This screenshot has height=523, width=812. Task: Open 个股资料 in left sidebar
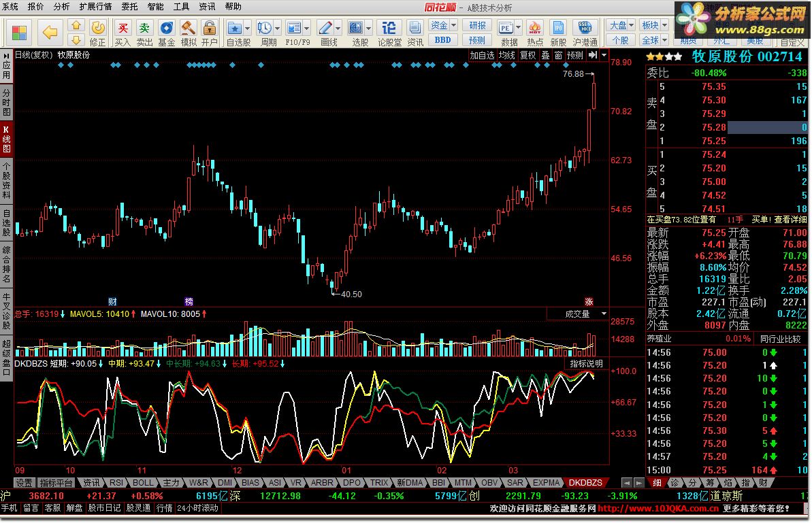(6, 180)
